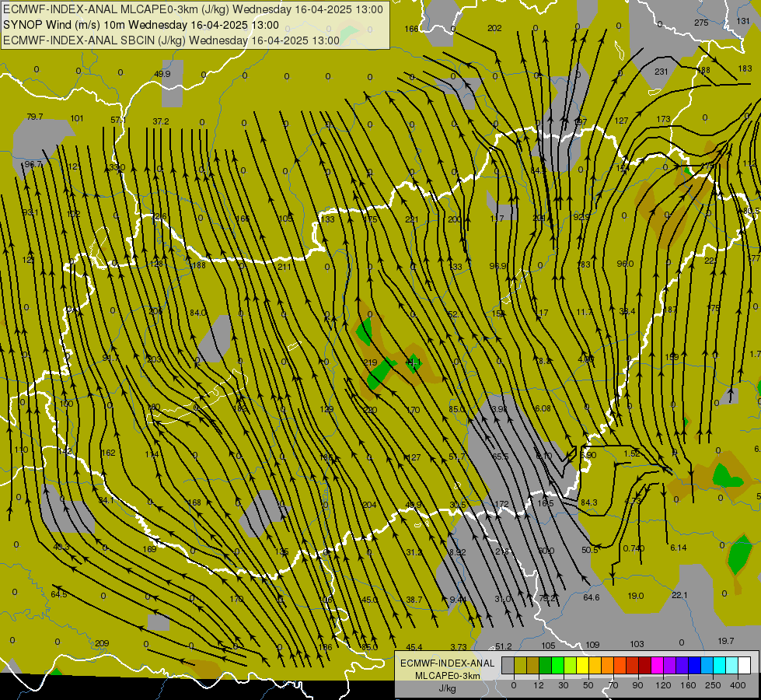Click the map value 173
The image size is (761, 700).
(664, 119)
